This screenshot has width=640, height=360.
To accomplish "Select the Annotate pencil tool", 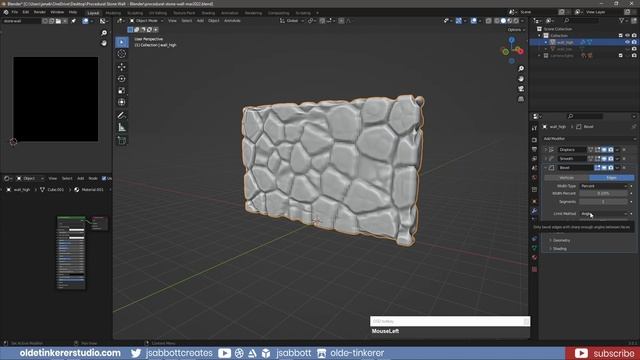I will coord(122,116).
